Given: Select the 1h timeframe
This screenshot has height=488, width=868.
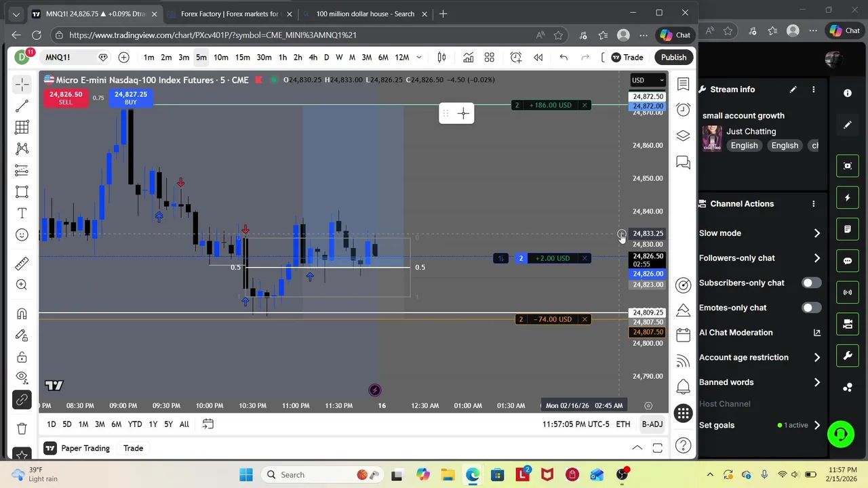Looking at the screenshot, I should (282, 58).
